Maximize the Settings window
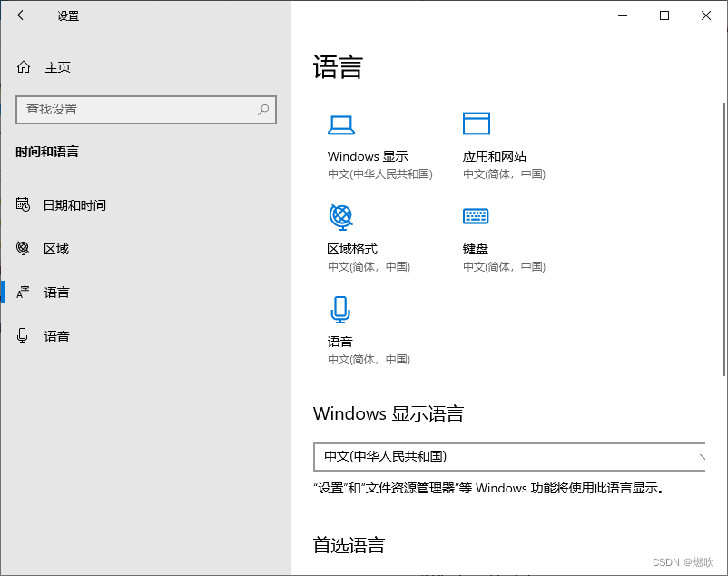Image resolution: width=728 pixels, height=576 pixels. click(x=664, y=15)
